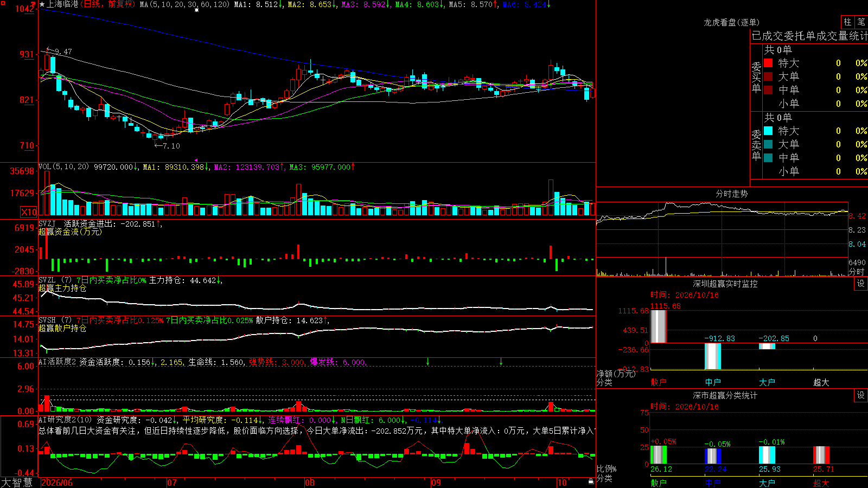The image size is (868, 488).
Task: Click the 超赢资金流(万元) label
Action: 70,232
